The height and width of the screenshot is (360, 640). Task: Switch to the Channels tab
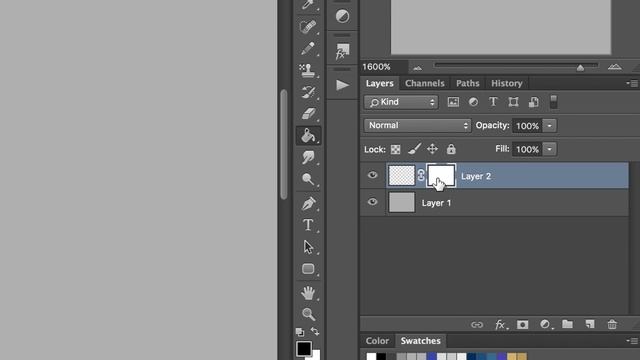point(424,83)
